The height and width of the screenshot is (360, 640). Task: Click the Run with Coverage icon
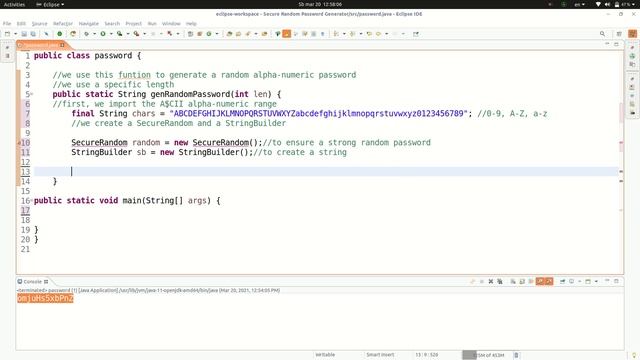[120, 34]
